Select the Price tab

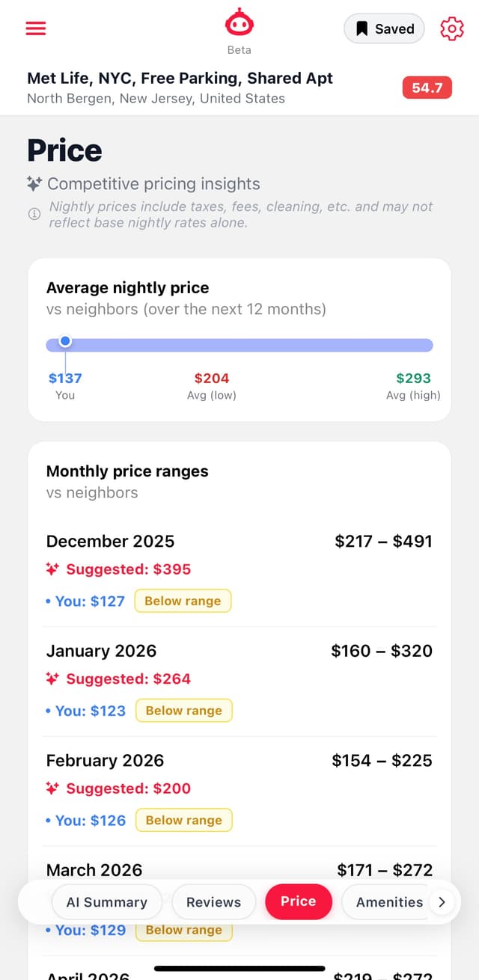[x=298, y=901]
